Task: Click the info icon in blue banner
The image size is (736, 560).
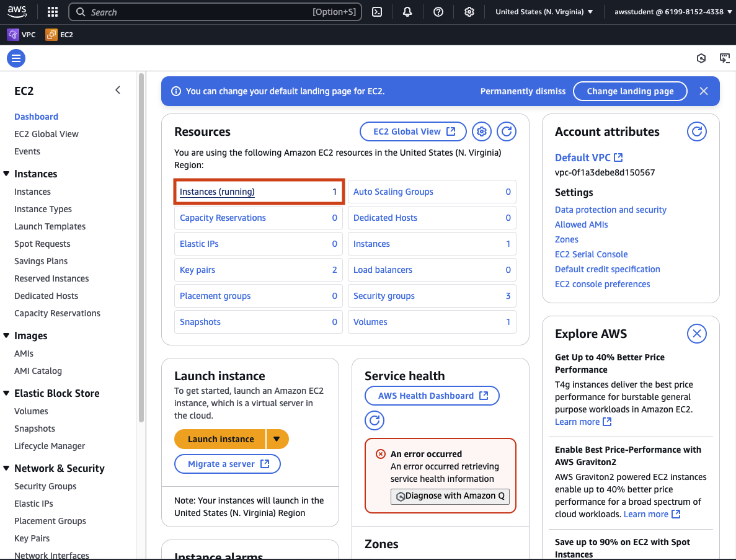Action: click(176, 91)
